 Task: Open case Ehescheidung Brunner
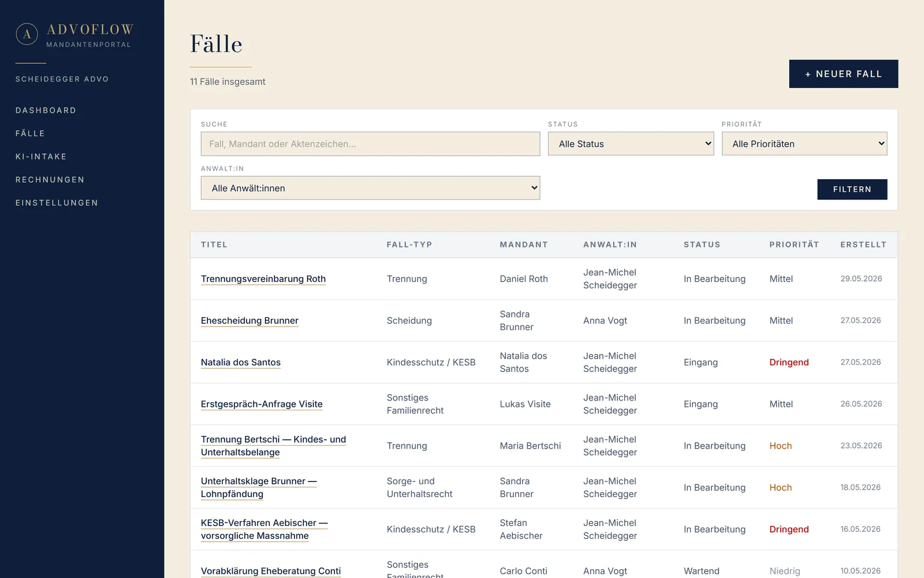[249, 320]
